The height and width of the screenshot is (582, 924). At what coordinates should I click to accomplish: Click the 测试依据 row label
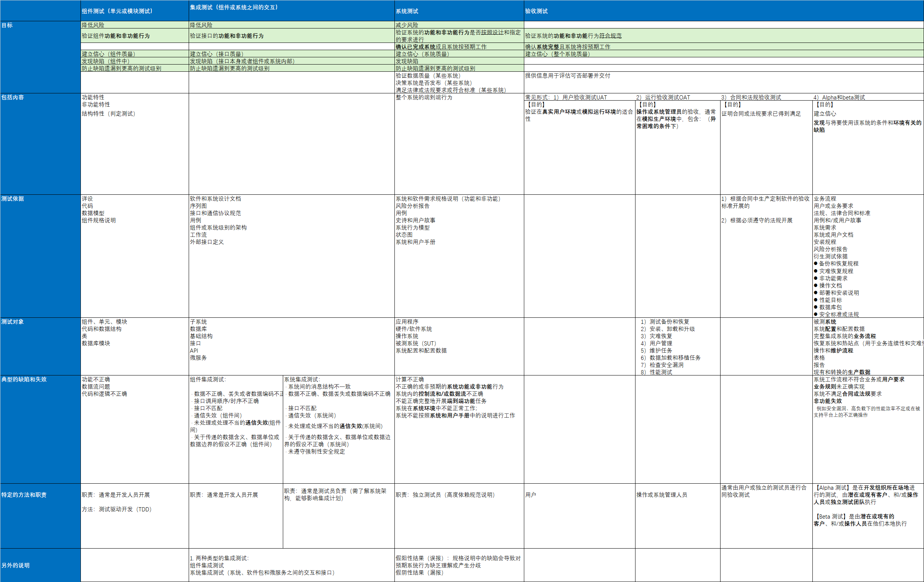tap(13, 199)
